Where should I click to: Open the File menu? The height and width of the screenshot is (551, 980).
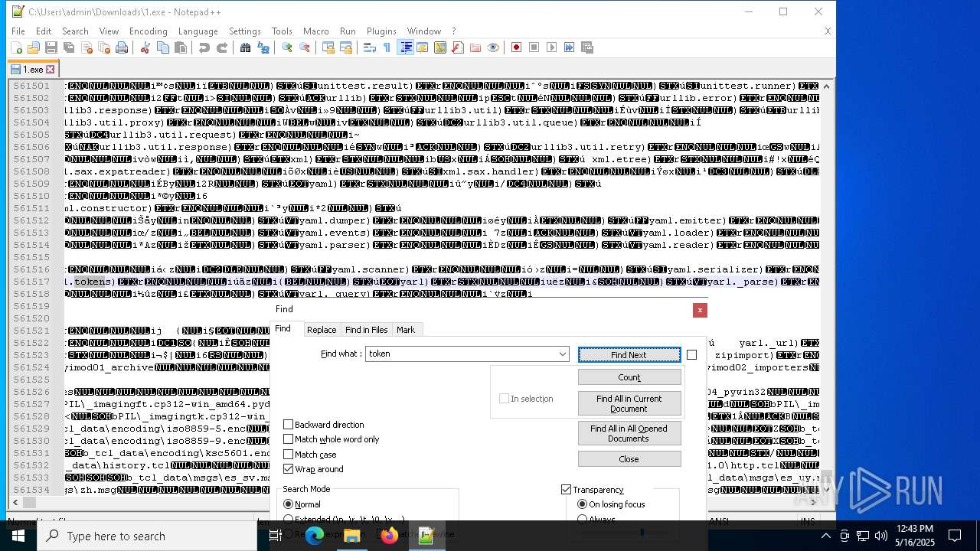(18, 31)
